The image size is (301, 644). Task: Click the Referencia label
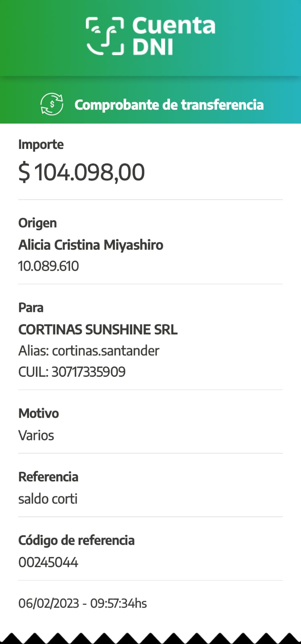pos(48,477)
